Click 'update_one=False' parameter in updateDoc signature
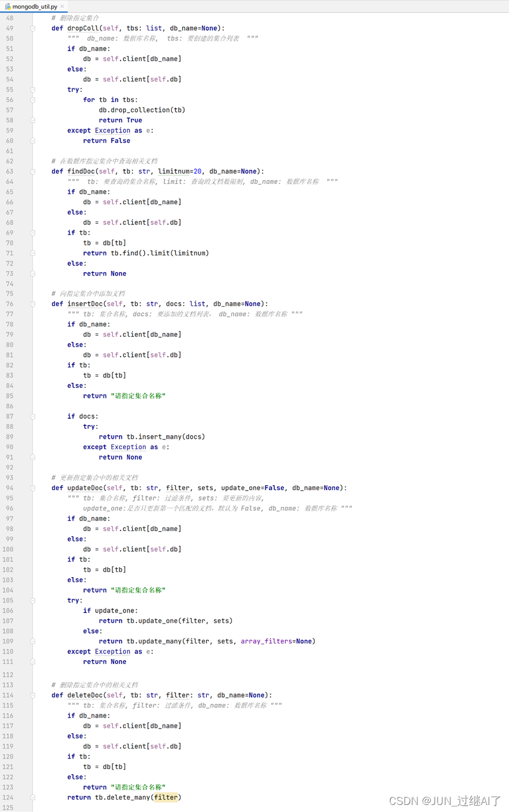Image resolution: width=509 pixels, height=812 pixels. coord(252,488)
